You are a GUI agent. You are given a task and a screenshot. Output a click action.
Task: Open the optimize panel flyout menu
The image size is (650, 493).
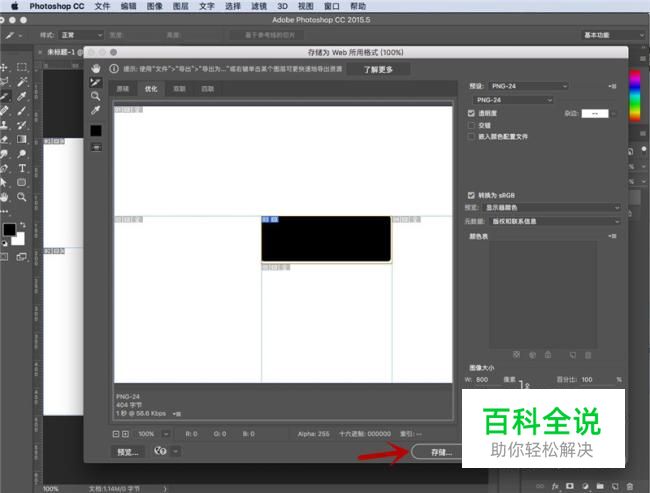coord(612,86)
